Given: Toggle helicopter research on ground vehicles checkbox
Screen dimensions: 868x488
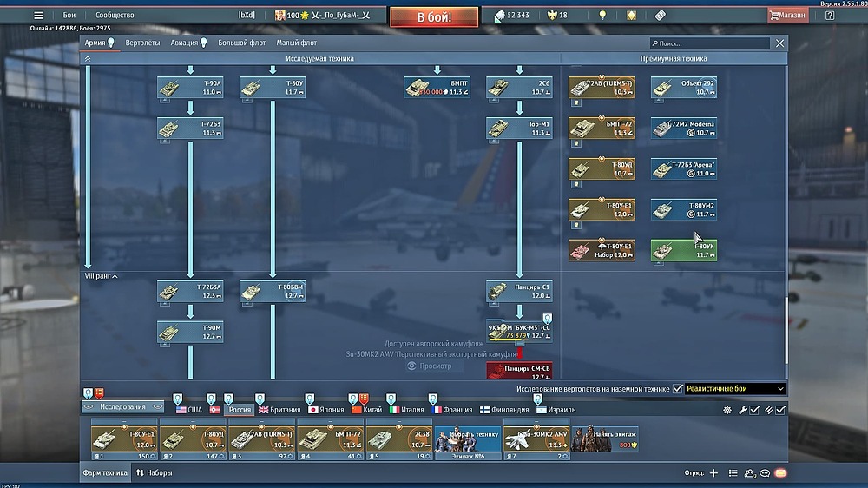Looking at the screenshot, I should (x=678, y=389).
